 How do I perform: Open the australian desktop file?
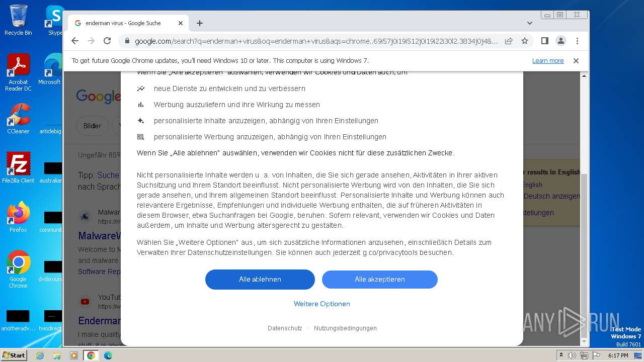51,171
